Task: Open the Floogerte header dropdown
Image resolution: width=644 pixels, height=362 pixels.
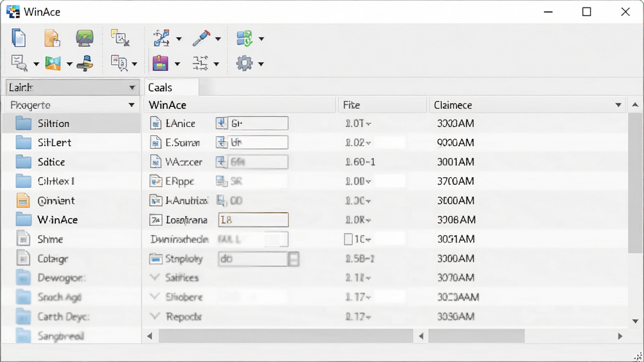Action: [x=131, y=105]
